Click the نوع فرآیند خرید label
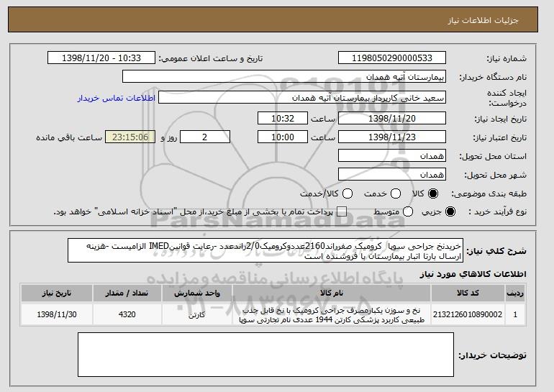Screen dimensions: 554x392 point(497,211)
